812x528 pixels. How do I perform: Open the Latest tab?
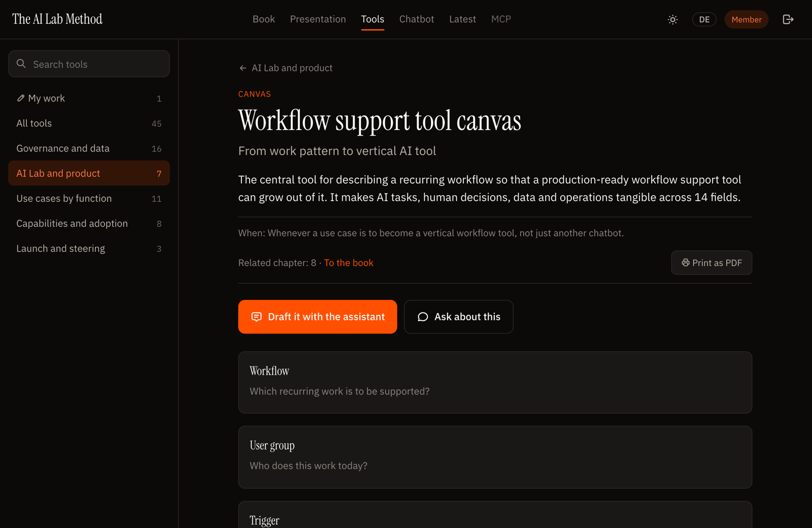463,19
